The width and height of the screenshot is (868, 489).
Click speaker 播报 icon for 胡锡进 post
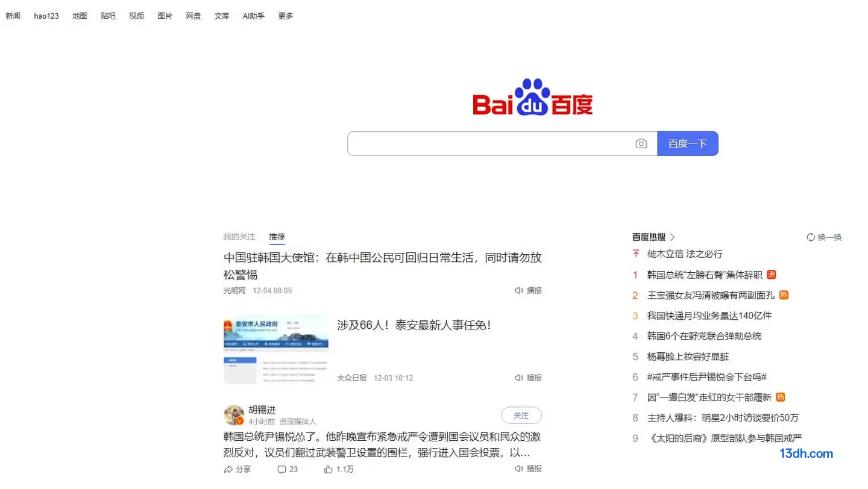pyautogui.click(x=518, y=469)
